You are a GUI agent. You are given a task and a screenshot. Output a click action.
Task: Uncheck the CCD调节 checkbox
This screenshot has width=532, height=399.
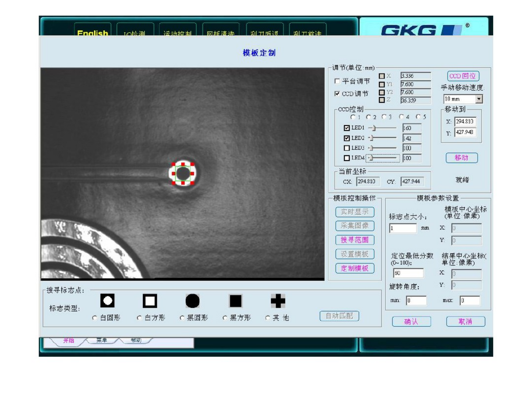coord(337,94)
